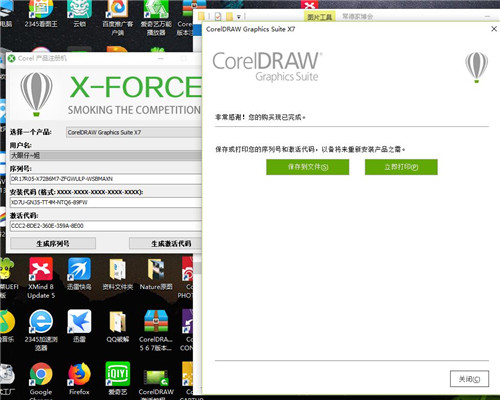This screenshot has height=400, width=500.
Task: Open the Google Chrome desktop icon
Action: point(41,380)
